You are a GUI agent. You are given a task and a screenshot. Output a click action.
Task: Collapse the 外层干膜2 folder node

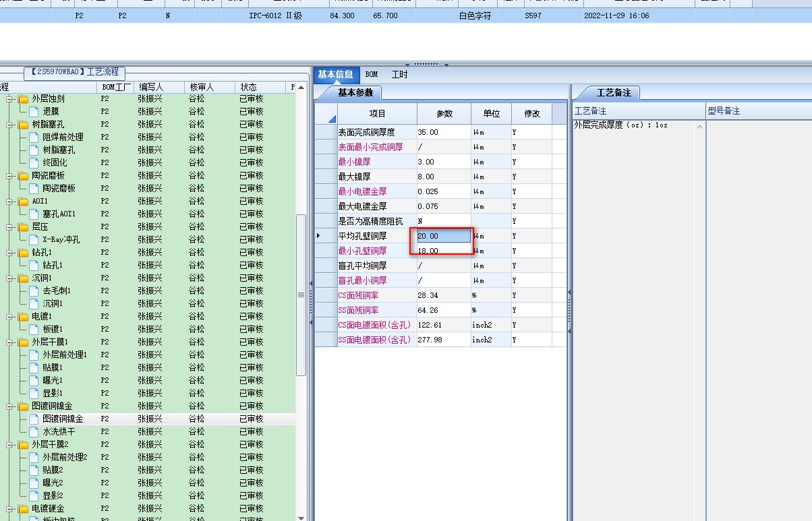(x=10, y=445)
